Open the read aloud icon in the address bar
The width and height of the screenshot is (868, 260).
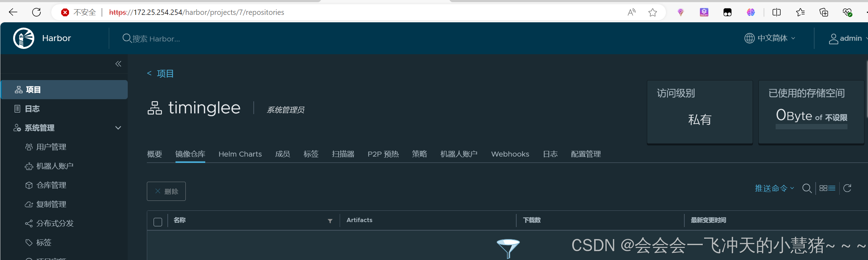click(632, 12)
